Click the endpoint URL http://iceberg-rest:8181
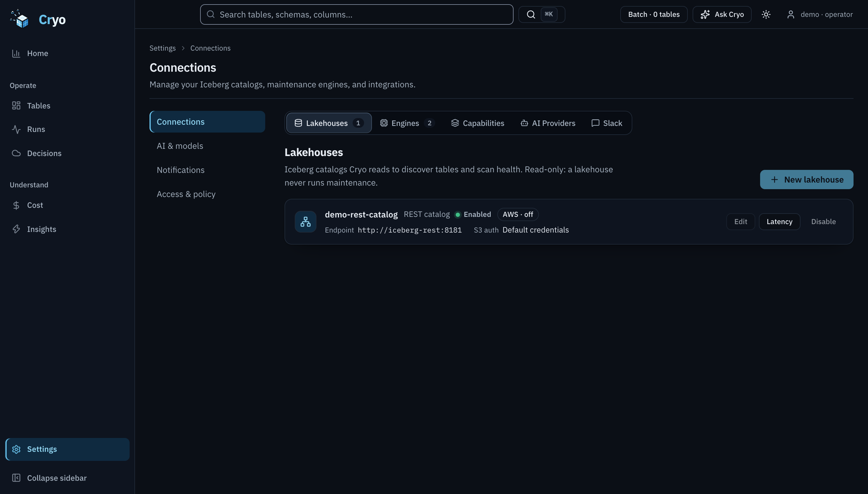 click(409, 230)
